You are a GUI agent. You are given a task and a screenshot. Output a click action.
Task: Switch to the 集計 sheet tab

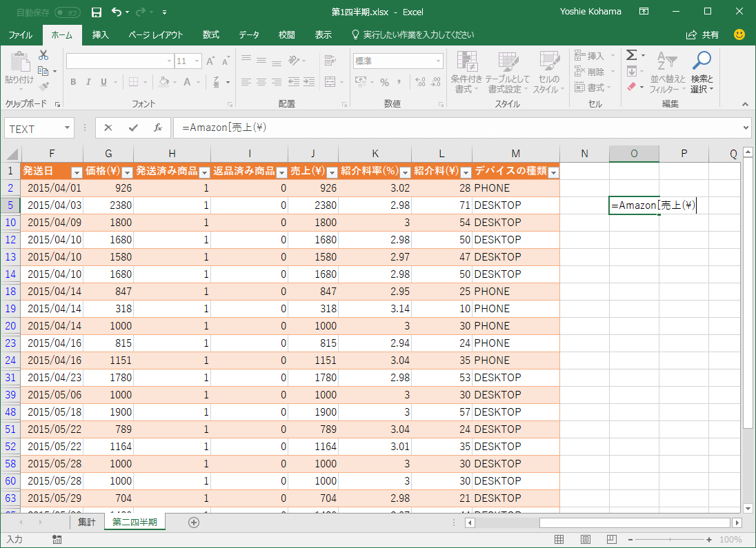pyautogui.click(x=86, y=522)
